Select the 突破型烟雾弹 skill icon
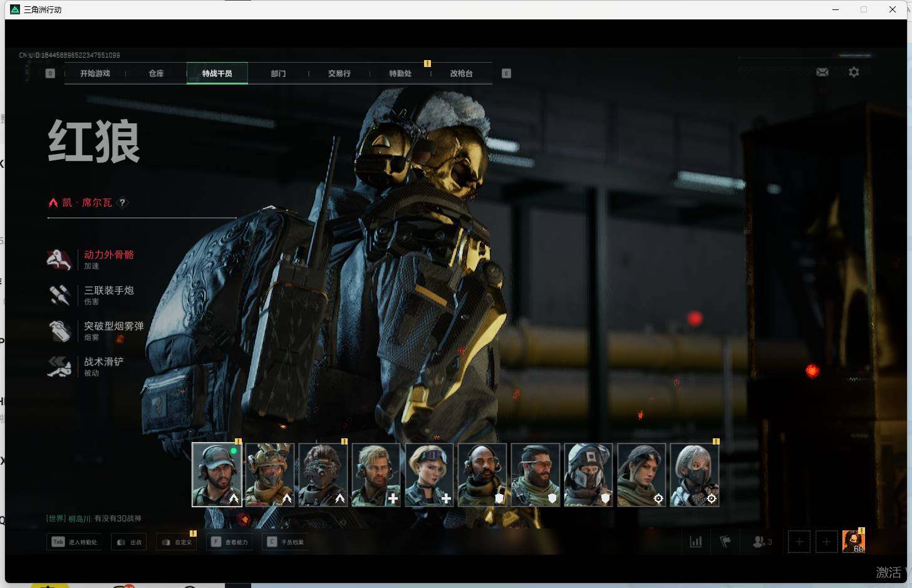 [60, 331]
